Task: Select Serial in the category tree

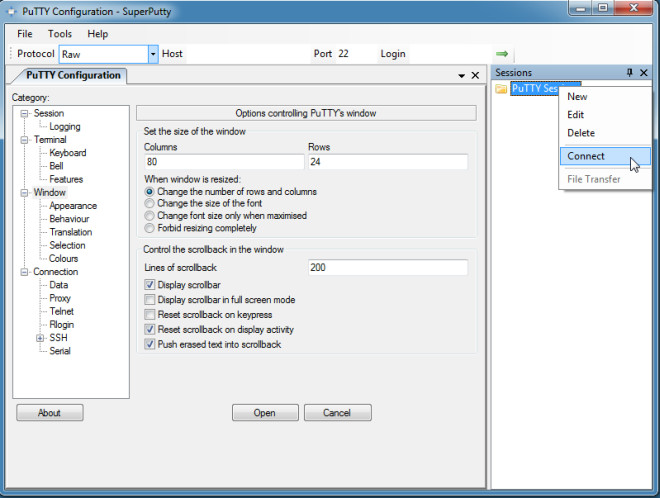Action: point(60,351)
